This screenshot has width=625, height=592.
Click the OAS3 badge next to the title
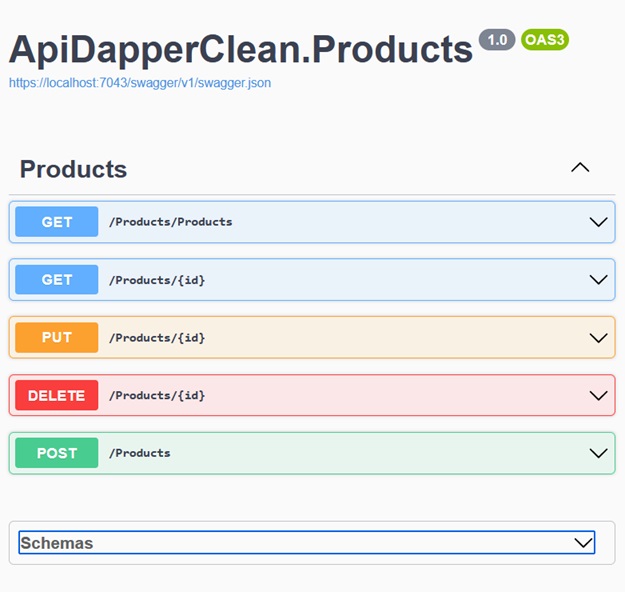point(545,40)
